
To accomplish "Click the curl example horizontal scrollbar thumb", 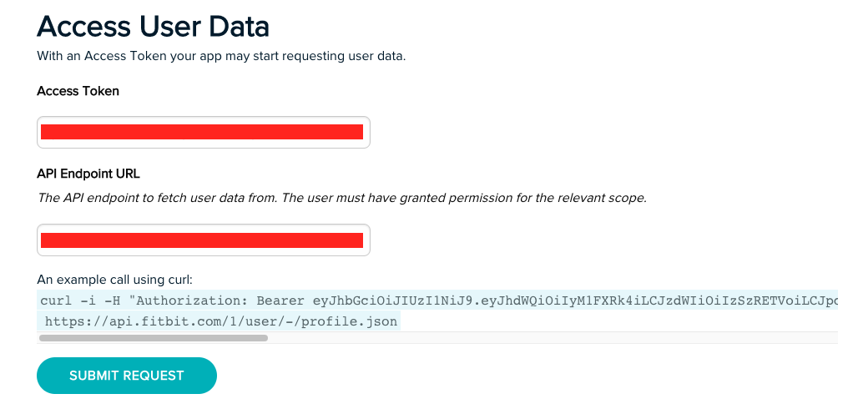I will (x=153, y=338).
